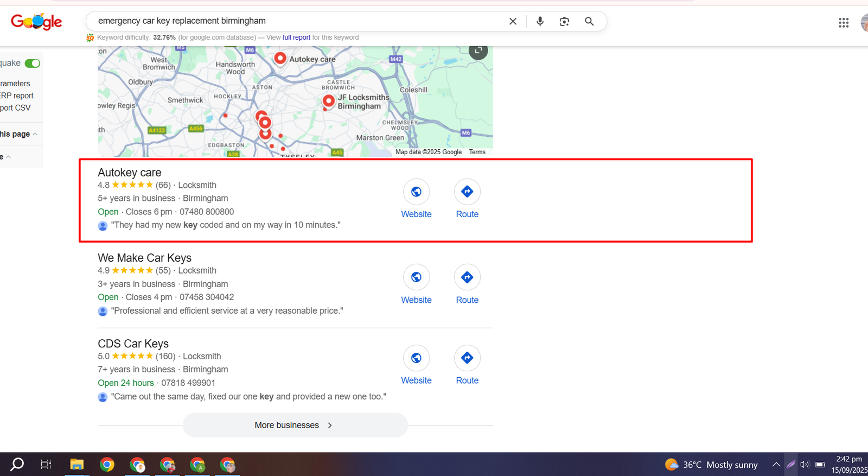Get route to We Make Car Keys

pyautogui.click(x=467, y=277)
